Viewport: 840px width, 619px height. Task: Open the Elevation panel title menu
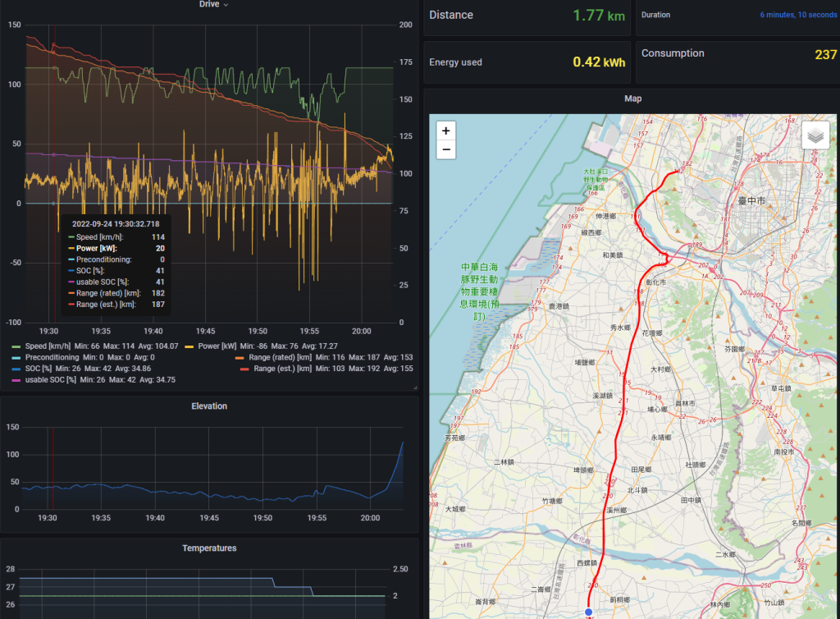click(x=209, y=406)
